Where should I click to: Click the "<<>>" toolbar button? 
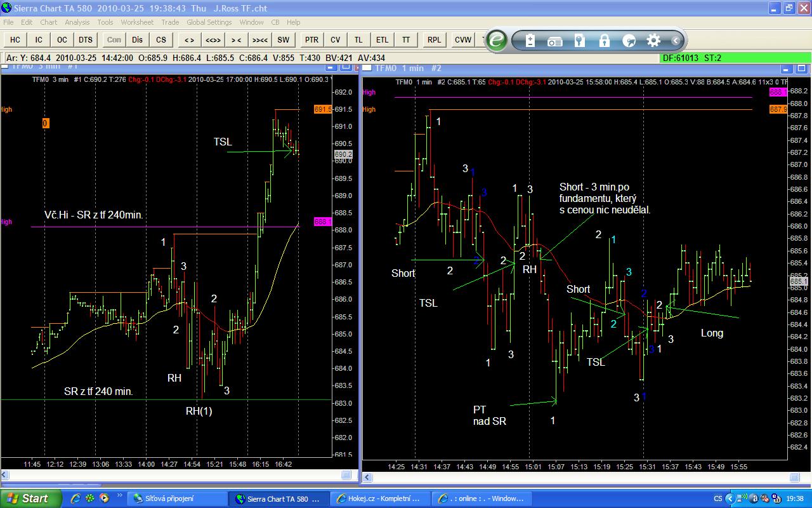pos(213,39)
